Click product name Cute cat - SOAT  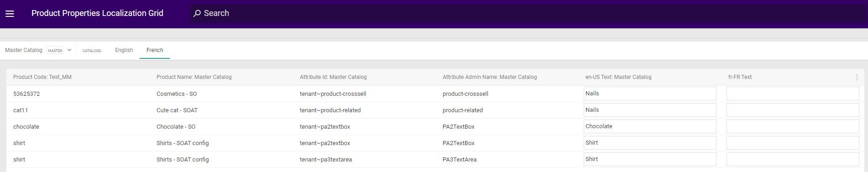coord(177,110)
